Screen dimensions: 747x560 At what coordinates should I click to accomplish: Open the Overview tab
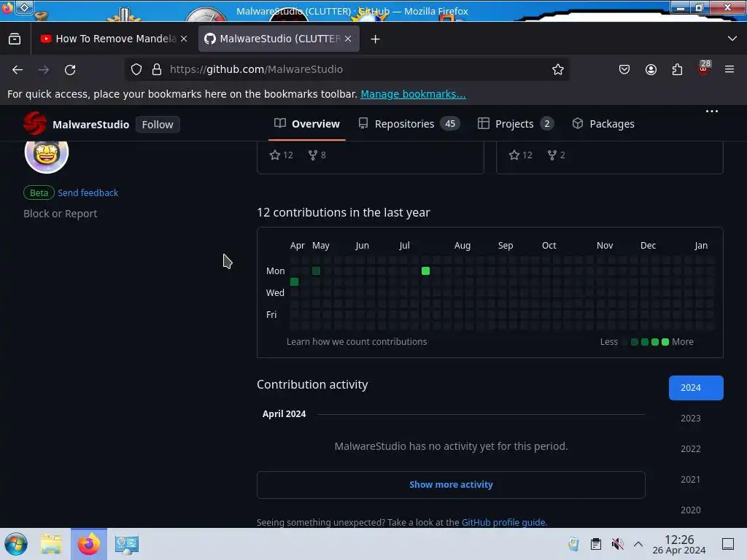click(x=307, y=124)
